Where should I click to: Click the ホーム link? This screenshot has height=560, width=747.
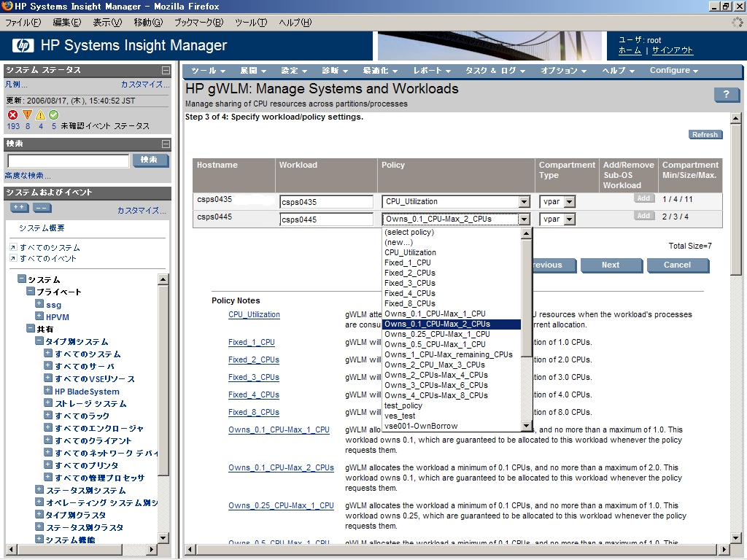pos(630,50)
